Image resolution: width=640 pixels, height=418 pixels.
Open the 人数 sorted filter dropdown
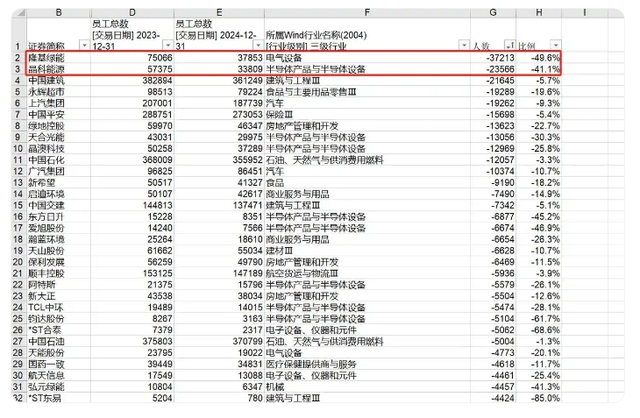tap(509, 45)
